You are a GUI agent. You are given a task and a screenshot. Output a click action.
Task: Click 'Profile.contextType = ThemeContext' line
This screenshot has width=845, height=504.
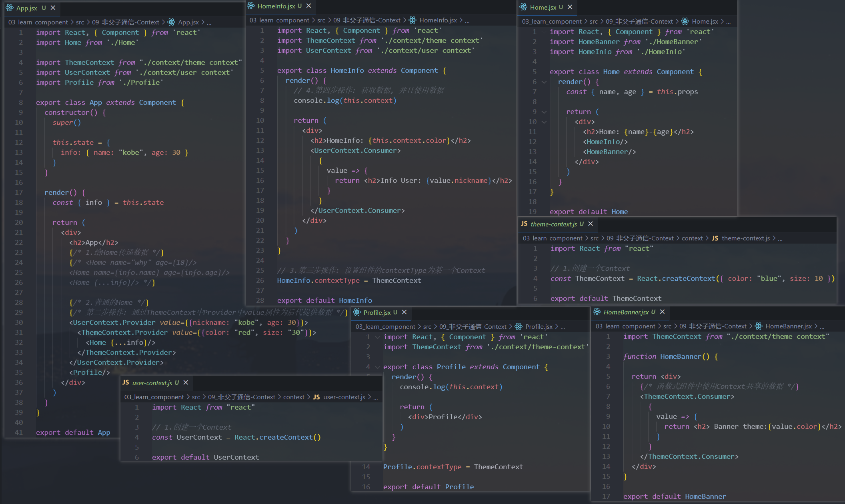point(453,467)
